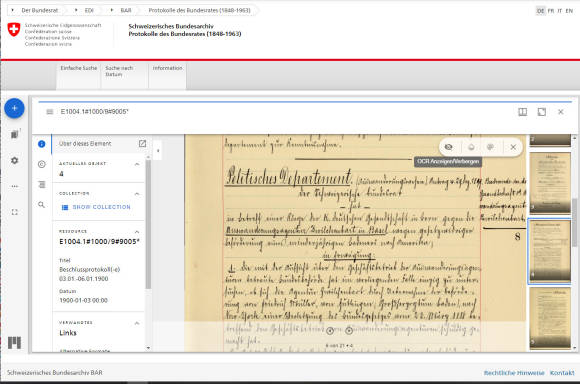Collapse the 'Ressource' section

pyautogui.click(x=137, y=232)
